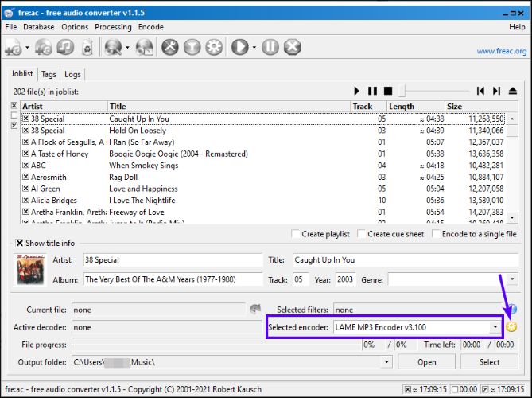Click yellow gear next to selected encoder
The height and width of the screenshot is (398, 532).
(511, 327)
